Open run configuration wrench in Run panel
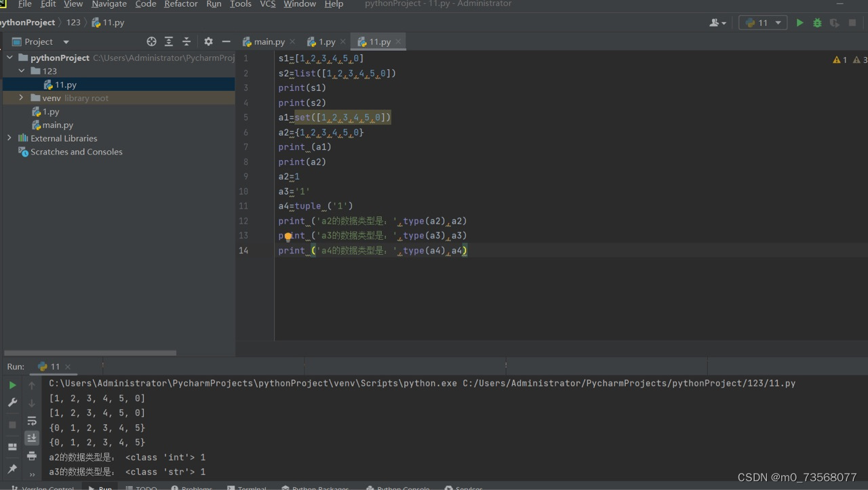868x490 pixels. coord(12,403)
